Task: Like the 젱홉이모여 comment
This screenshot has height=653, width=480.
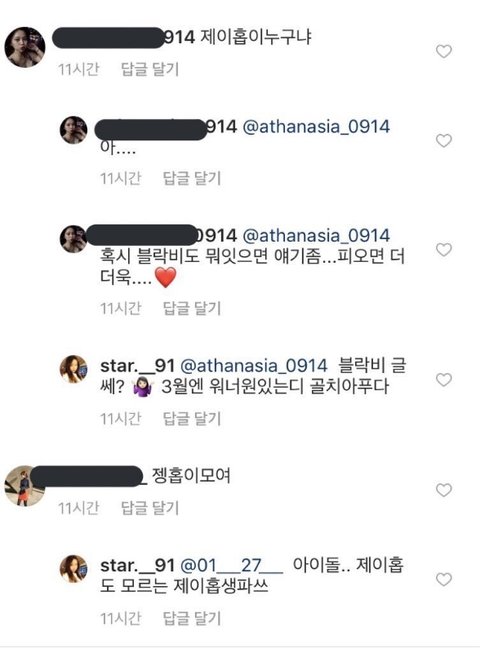Action: click(x=444, y=490)
